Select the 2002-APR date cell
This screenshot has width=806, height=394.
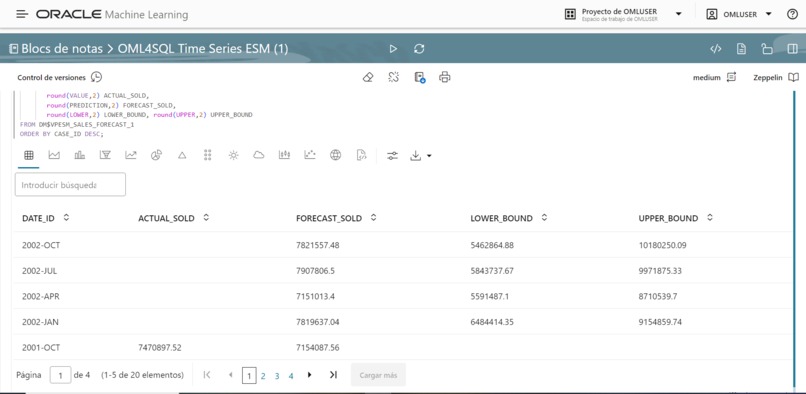(x=41, y=296)
